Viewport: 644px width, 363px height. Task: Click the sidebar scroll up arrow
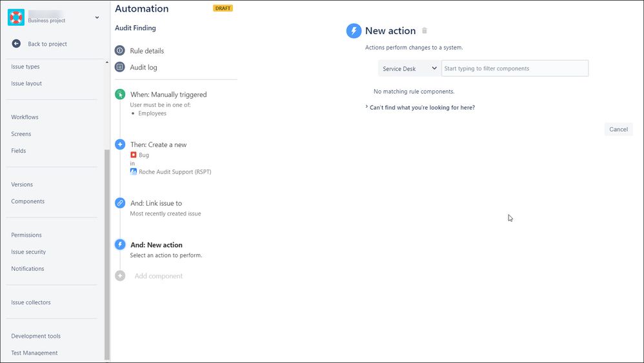point(107,63)
